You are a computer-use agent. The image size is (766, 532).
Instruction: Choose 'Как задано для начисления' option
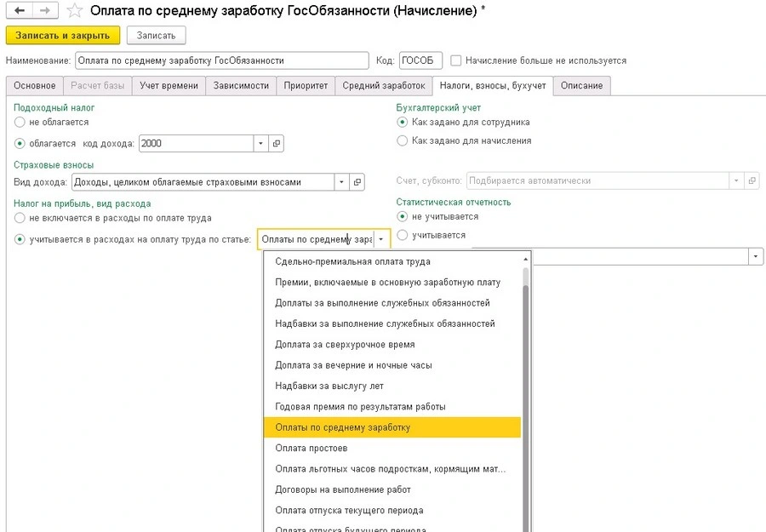tap(403, 140)
